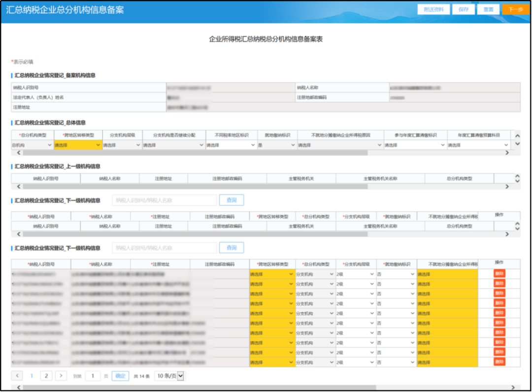Image resolution: width=532 pixels, height=392 pixels.
Task: Go to next page using right pagination arrow
Action: coord(61,376)
